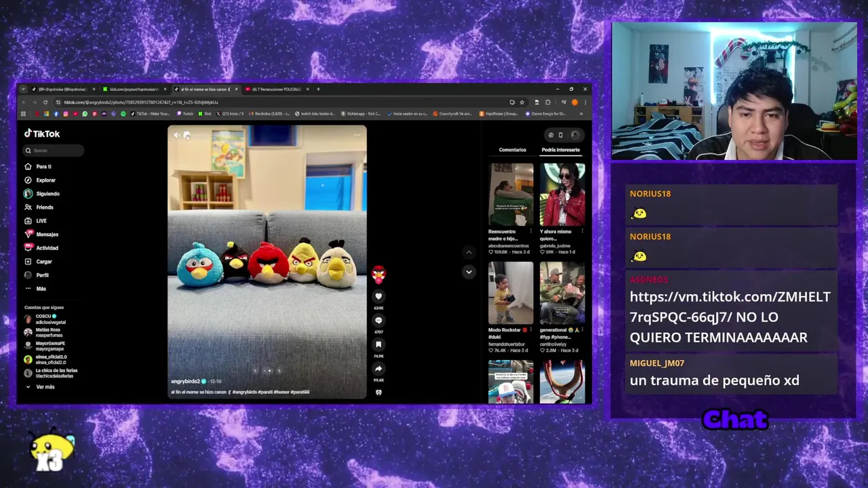
Task: Click phone app icon in top-right pill
Action: 561,135
